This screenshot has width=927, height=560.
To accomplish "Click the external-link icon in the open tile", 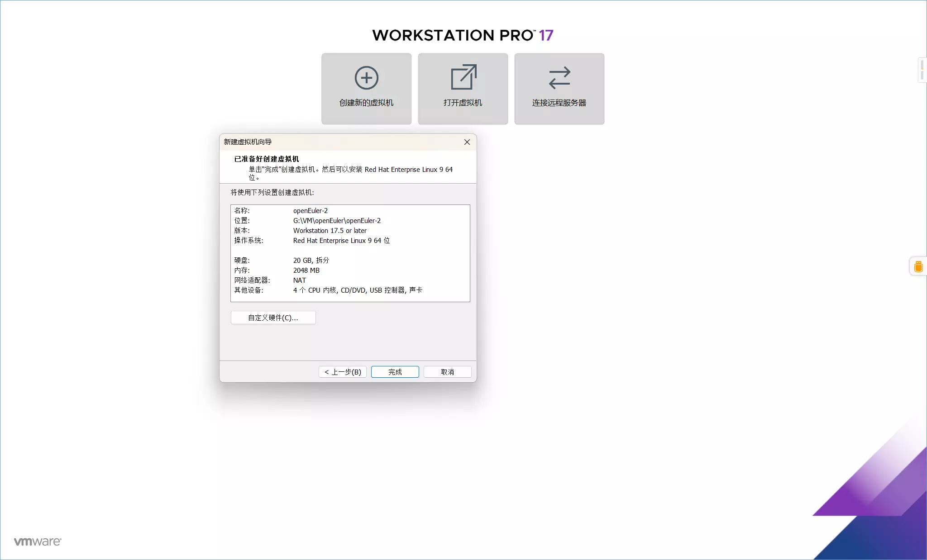I will (x=463, y=77).
